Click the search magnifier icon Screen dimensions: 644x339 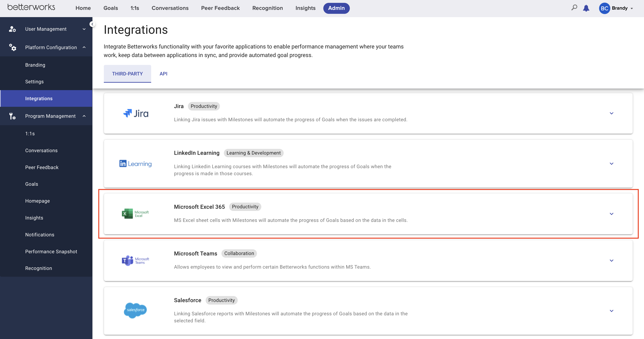pyautogui.click(x=574, y=8)
